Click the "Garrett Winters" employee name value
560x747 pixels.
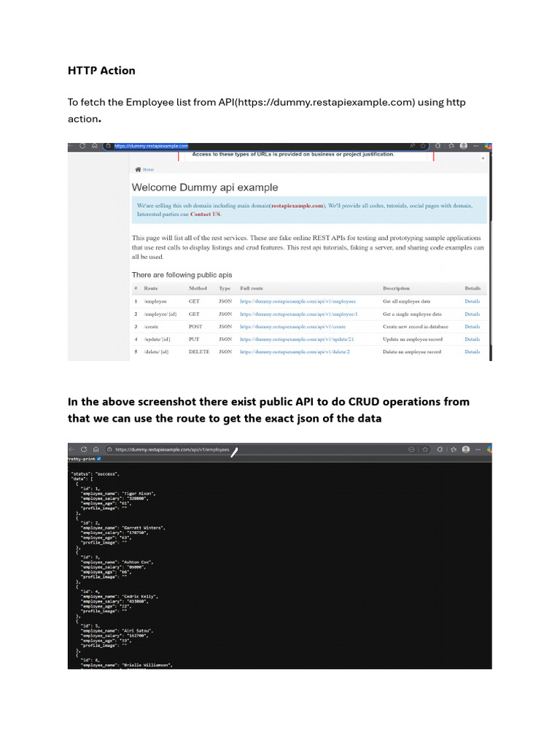point(144,528)
